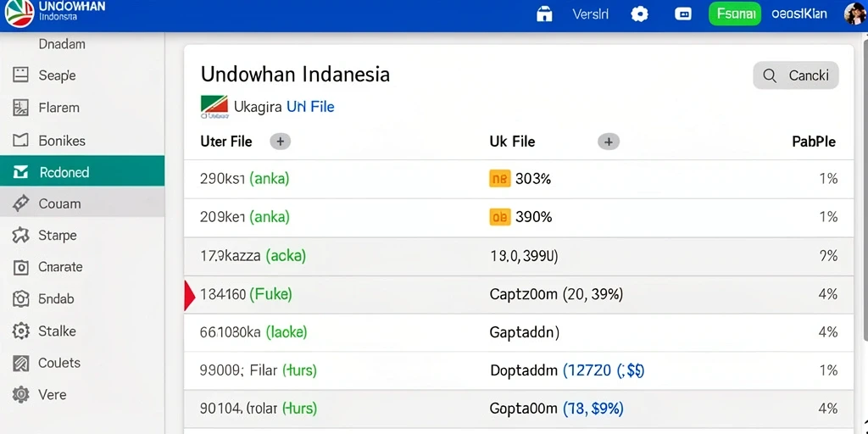Click the red arrow marker on 134160 row
The image size is (868, 434).
pyautogui.click(x=190, y=295)
